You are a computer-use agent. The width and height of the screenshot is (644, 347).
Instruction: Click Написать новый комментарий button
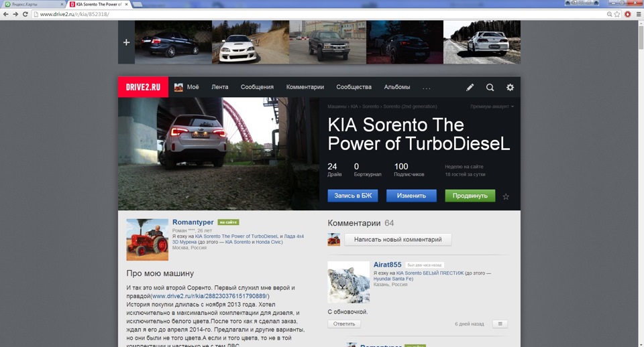(398, 240)
